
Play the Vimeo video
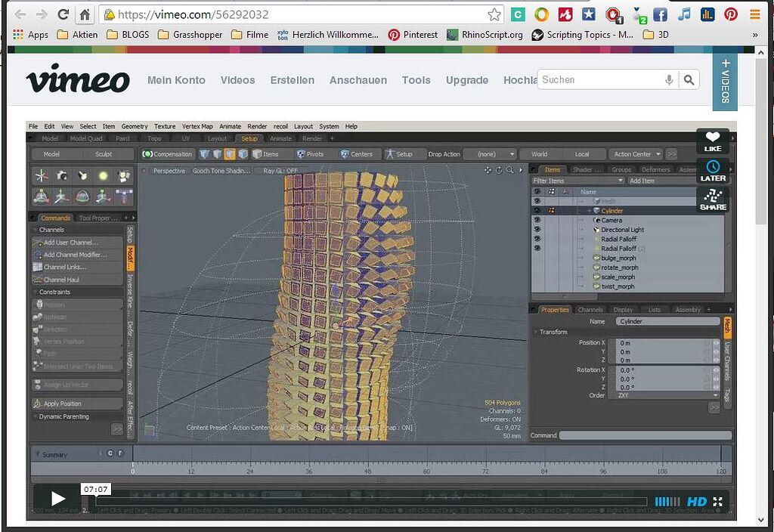click(57, 499)
